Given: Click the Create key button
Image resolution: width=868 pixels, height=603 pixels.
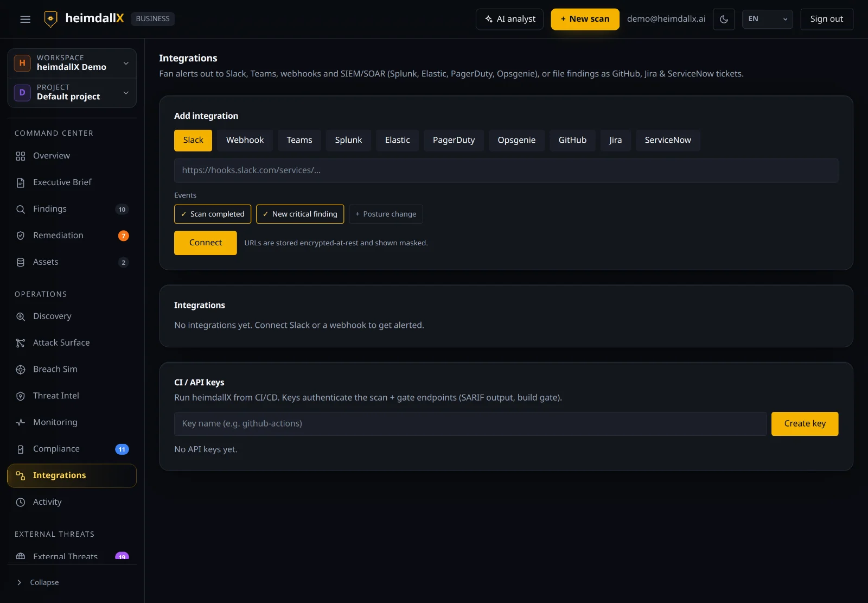Looking at the screenshot, I should click(x=805, y=424).
